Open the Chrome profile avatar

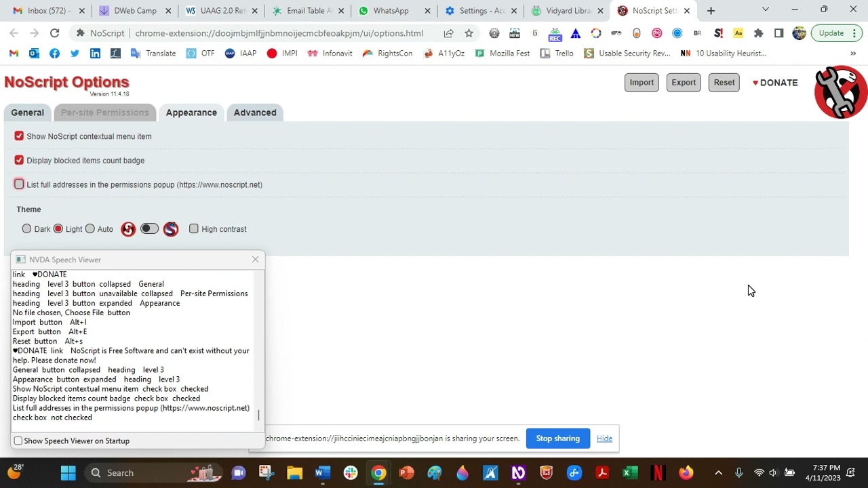(799, 33)
